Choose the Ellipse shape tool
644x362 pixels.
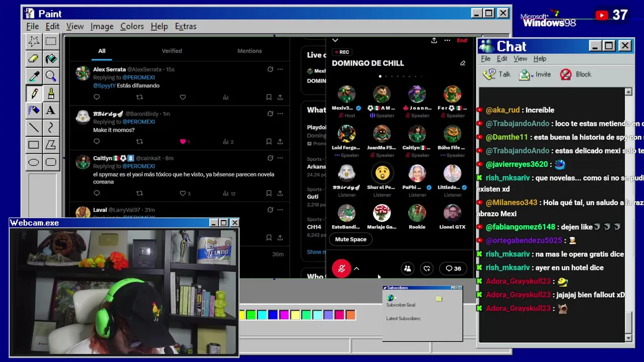click(34, 162)
